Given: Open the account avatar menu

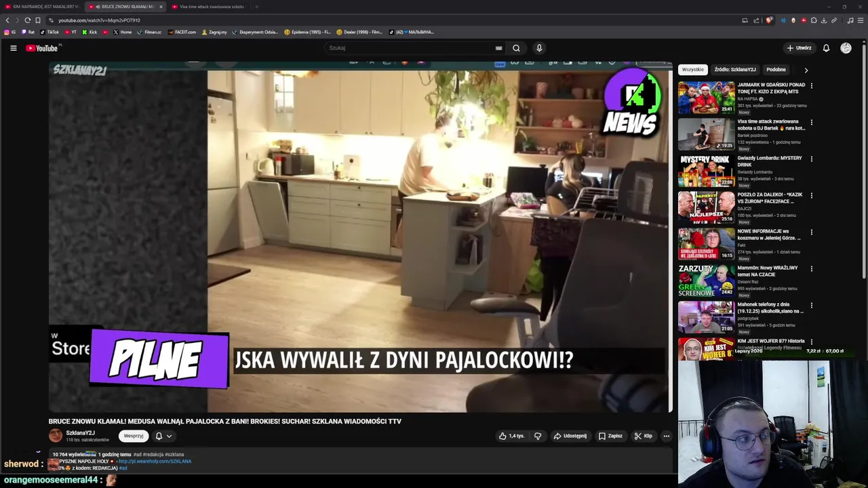Looking at the screenshot, I should pyautogui.click(x=846, y=48).
